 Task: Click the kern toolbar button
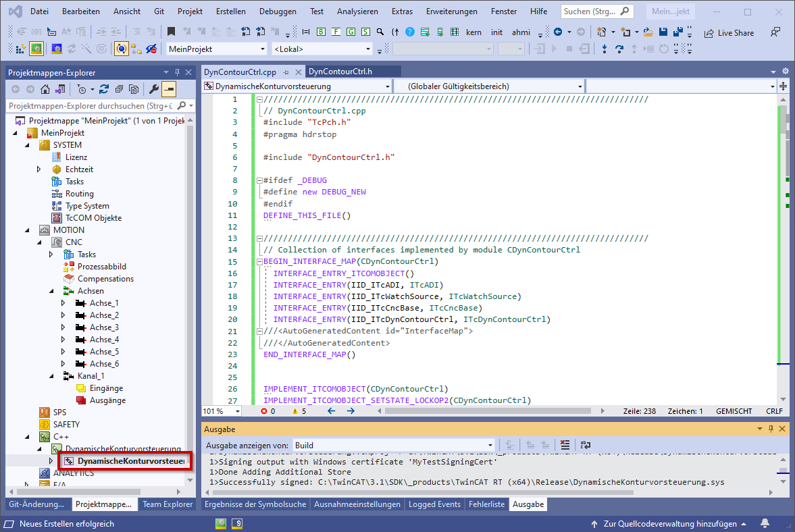[473, 32]
